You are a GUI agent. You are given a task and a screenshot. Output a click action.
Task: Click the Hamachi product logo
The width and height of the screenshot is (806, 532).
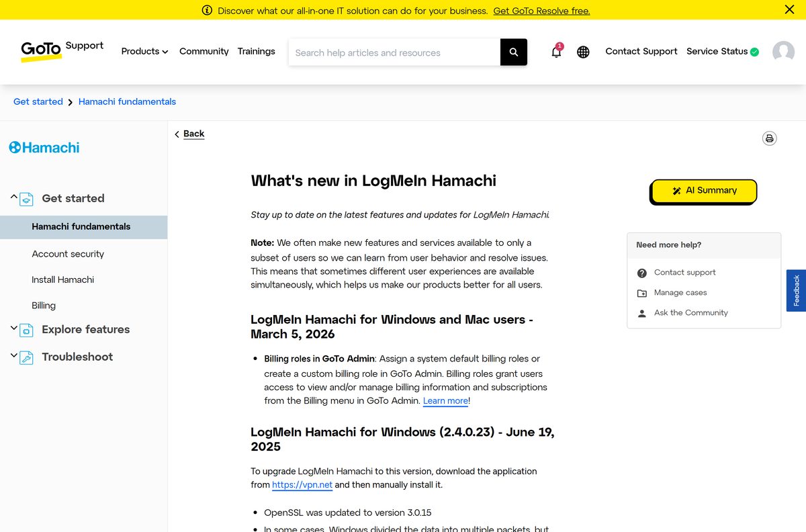pyautogui.click(x=44, y=147)
